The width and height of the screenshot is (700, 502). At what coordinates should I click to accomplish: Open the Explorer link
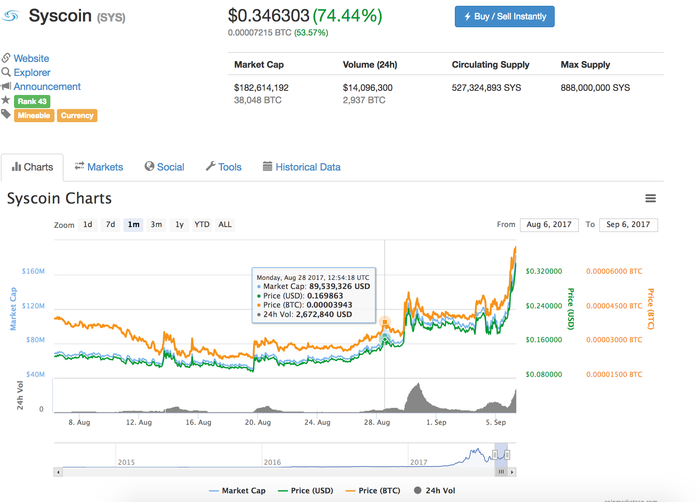(x=32, y=72)
